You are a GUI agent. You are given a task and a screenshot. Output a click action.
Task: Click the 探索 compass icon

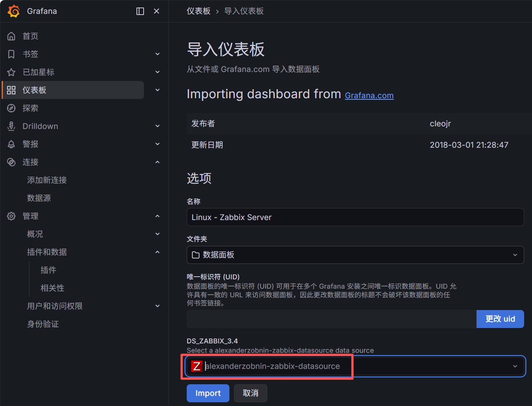(x=12, y=108)
